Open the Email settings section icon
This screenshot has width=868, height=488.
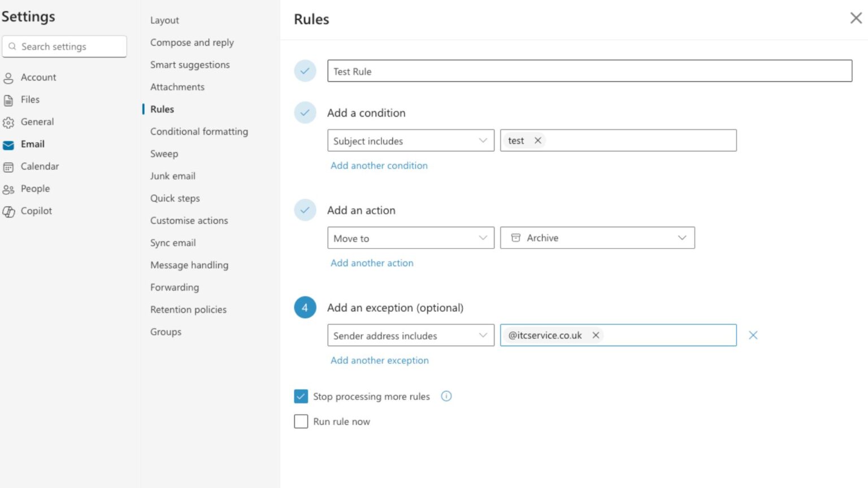point(9,145)
